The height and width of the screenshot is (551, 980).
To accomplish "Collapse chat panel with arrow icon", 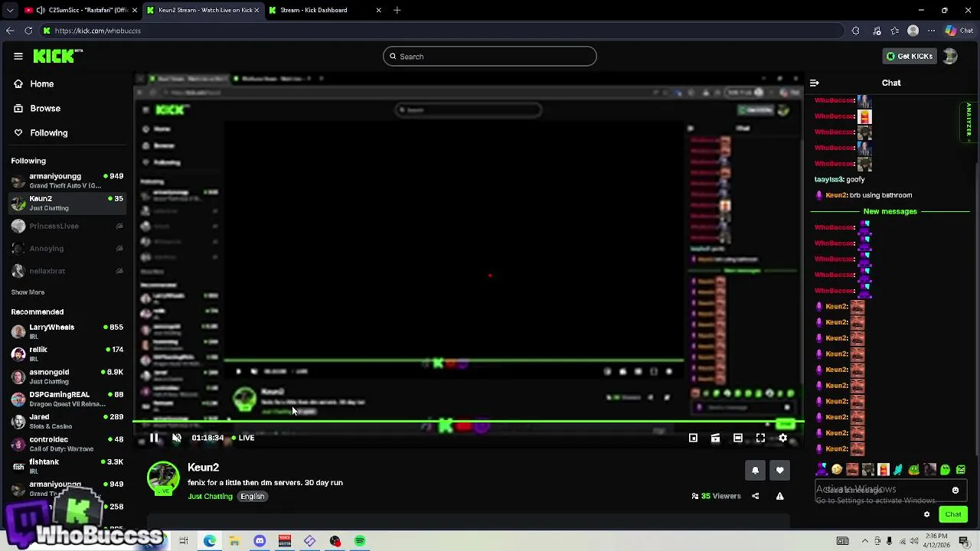I will click(x=815, y=83).
